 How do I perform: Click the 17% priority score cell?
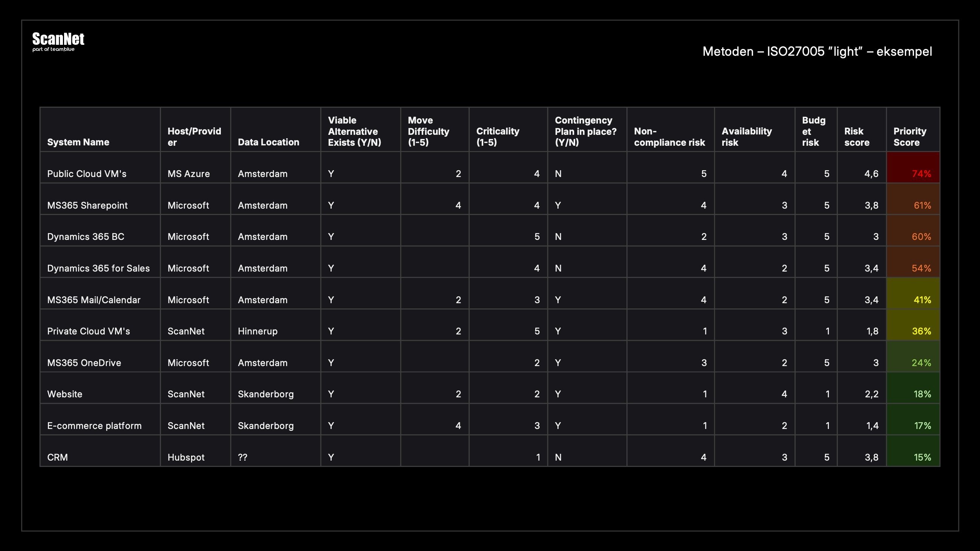(913, 420)
